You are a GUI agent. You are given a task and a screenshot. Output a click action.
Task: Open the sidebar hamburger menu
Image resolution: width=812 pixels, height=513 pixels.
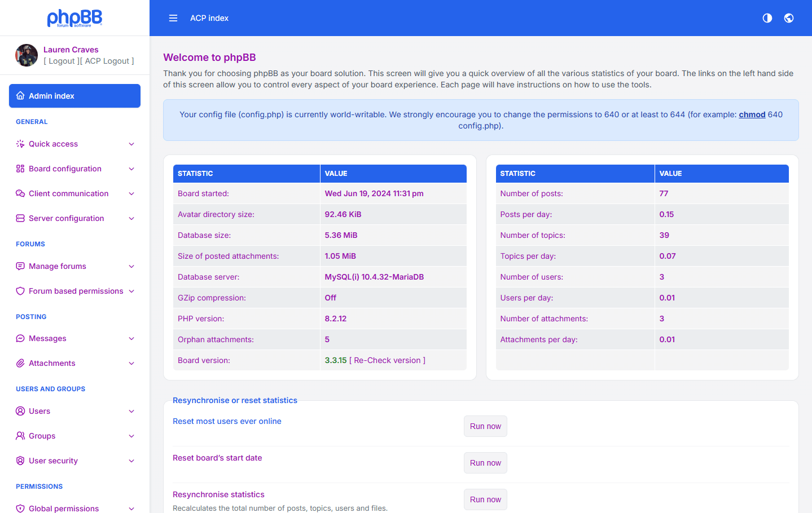tap(173, 17)
